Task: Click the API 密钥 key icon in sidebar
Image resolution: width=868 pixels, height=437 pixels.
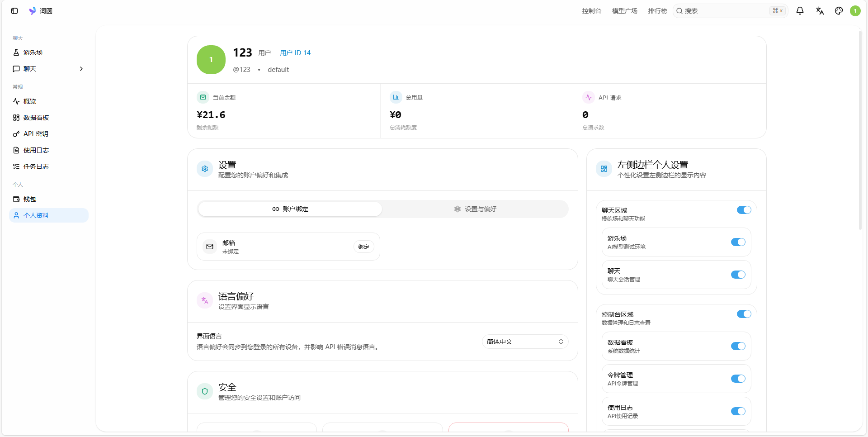Action: (16, 134)
